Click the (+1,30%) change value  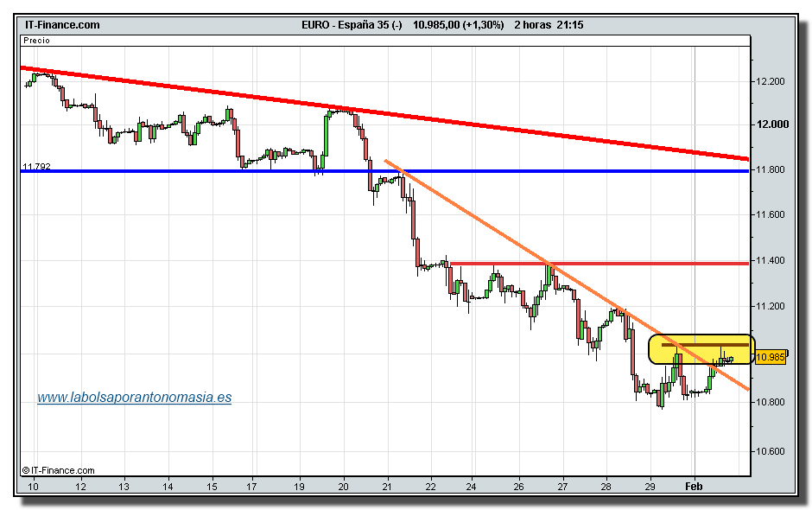click(484, 25)
